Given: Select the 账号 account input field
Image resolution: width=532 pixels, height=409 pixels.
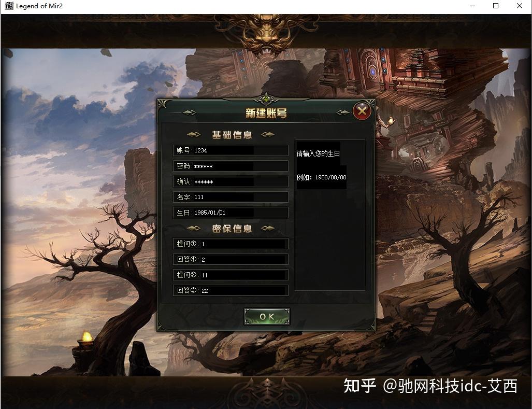Looking at the screenshot, I should pos(231,150).
